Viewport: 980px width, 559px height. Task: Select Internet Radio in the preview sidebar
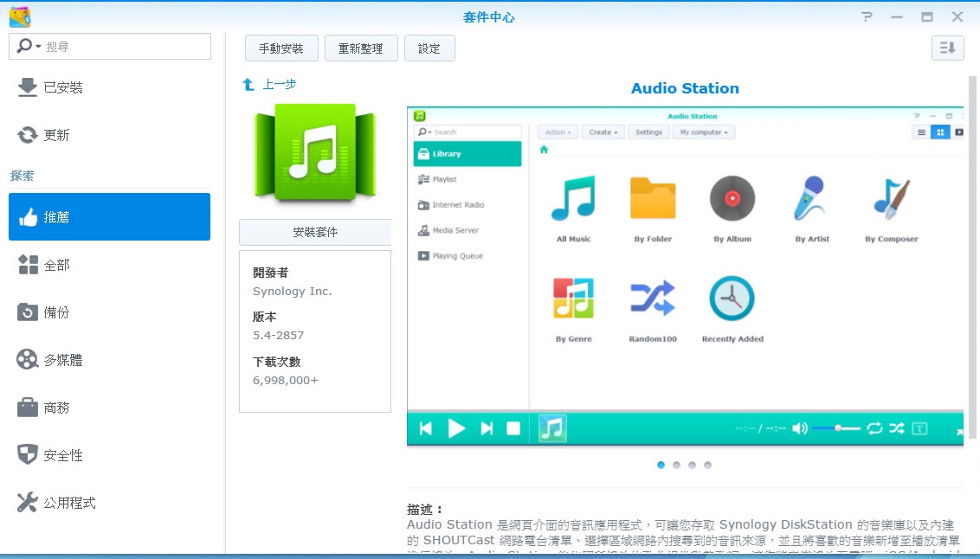pos(467,205)
